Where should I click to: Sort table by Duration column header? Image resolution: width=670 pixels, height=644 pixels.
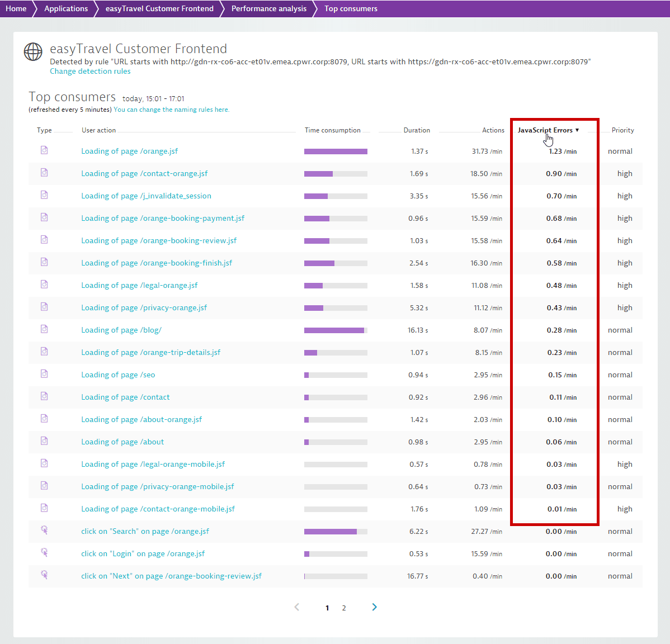pyautogui.click(x=417, y=130)
